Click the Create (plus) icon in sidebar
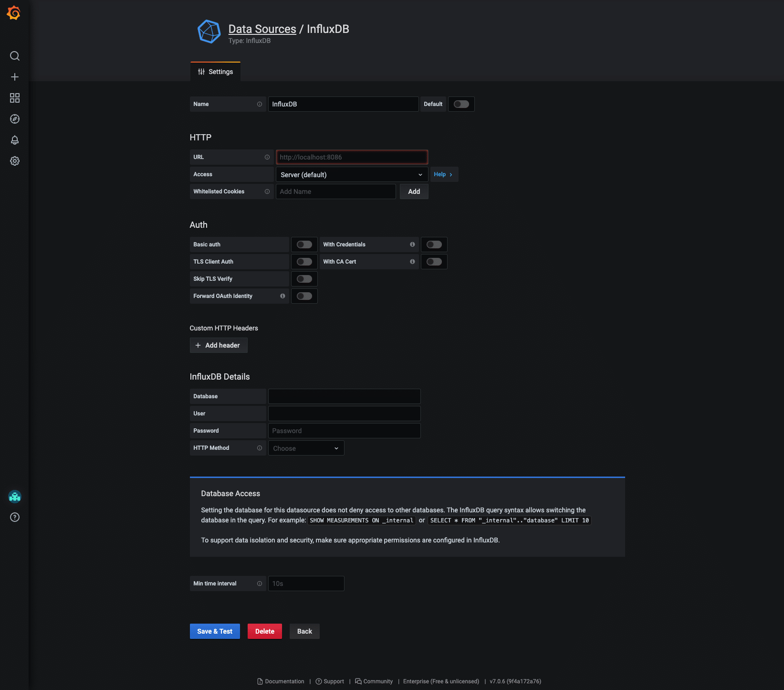784x690 pixels. coord(14,77)
